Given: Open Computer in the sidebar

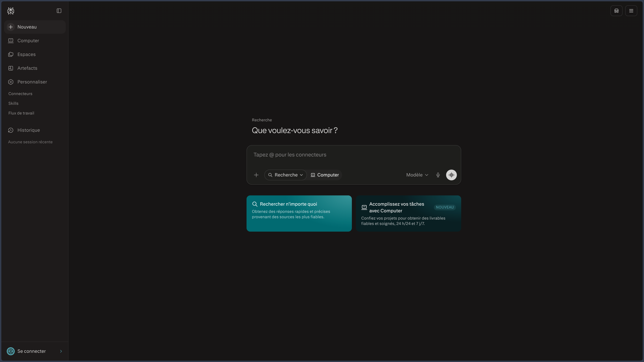Looking at the screenshot, I should (x=35, y=41).
